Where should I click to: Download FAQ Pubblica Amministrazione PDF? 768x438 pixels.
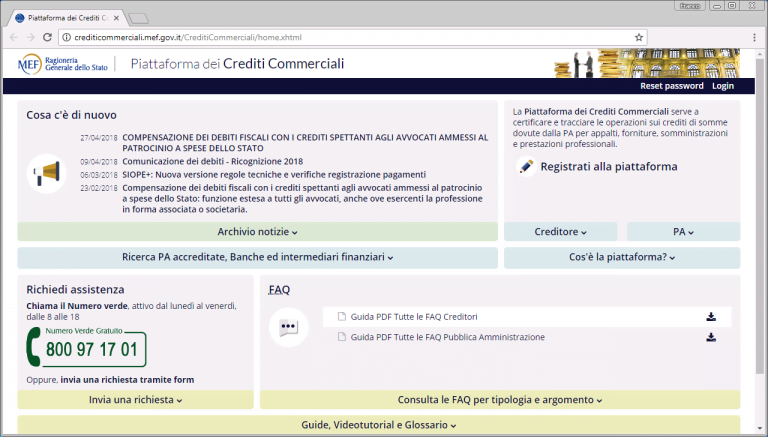[711, 337]
